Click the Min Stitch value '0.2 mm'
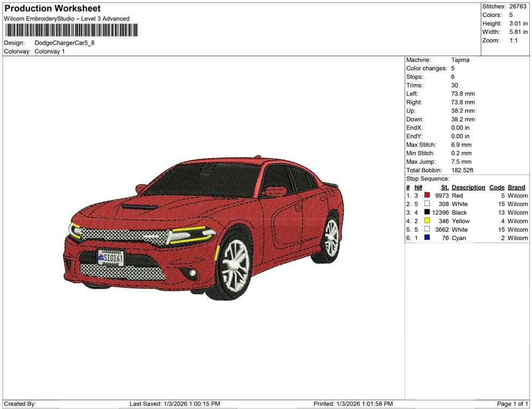532x409 pixels. 461,153
